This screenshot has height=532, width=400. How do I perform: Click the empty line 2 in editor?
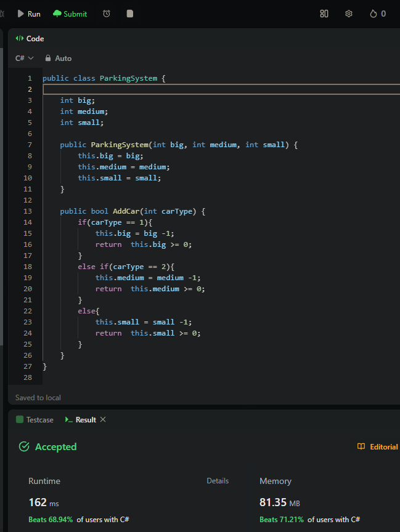[221, 89]
